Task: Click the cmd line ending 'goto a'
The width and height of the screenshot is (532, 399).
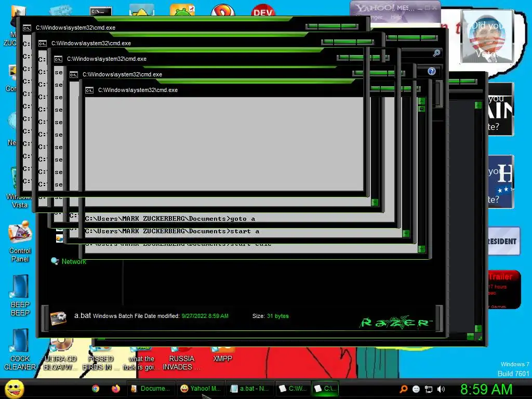Action: (x=170, y=219)
